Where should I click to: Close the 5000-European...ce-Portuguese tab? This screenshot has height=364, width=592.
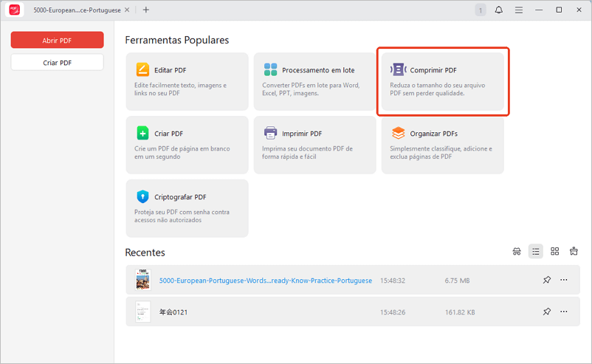coord(127,10)
